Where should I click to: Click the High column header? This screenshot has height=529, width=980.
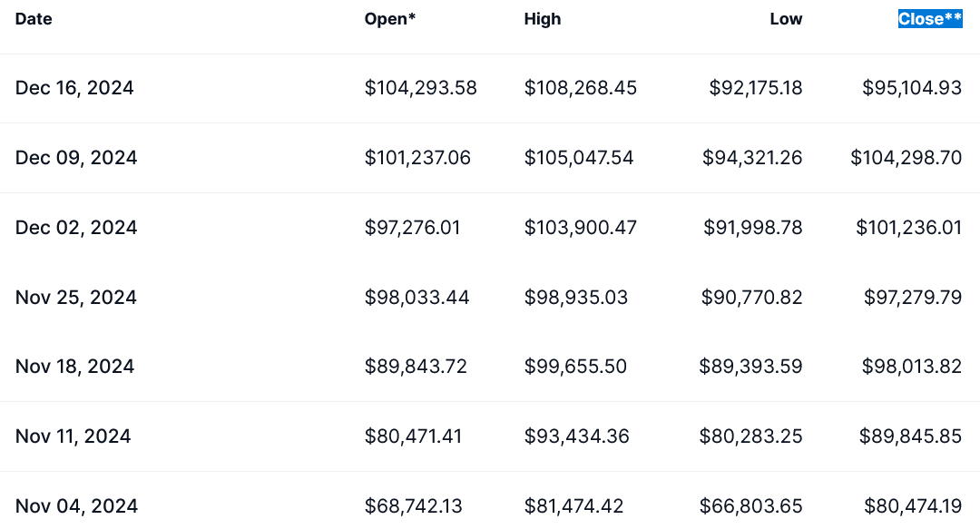(x=543, y=19)
